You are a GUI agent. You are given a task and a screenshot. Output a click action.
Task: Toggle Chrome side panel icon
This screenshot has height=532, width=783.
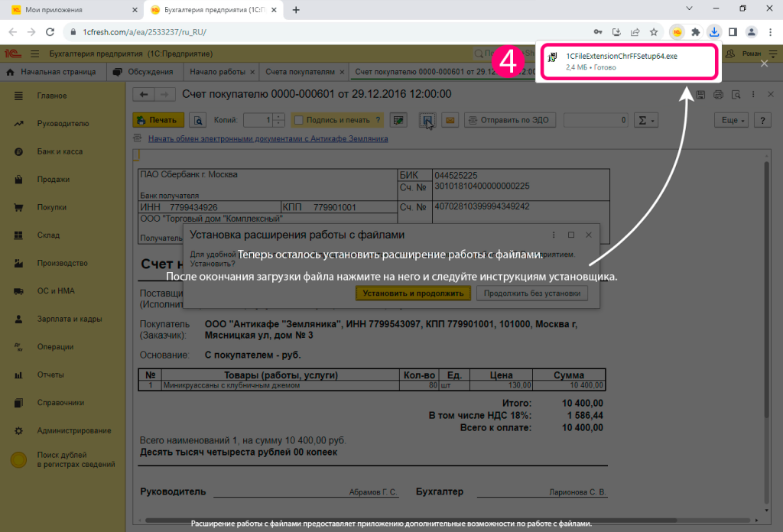coord(733,32)
